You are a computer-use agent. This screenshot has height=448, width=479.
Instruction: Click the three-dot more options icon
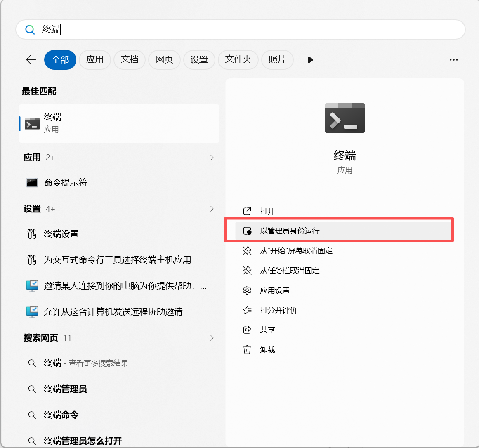point(454,60)
